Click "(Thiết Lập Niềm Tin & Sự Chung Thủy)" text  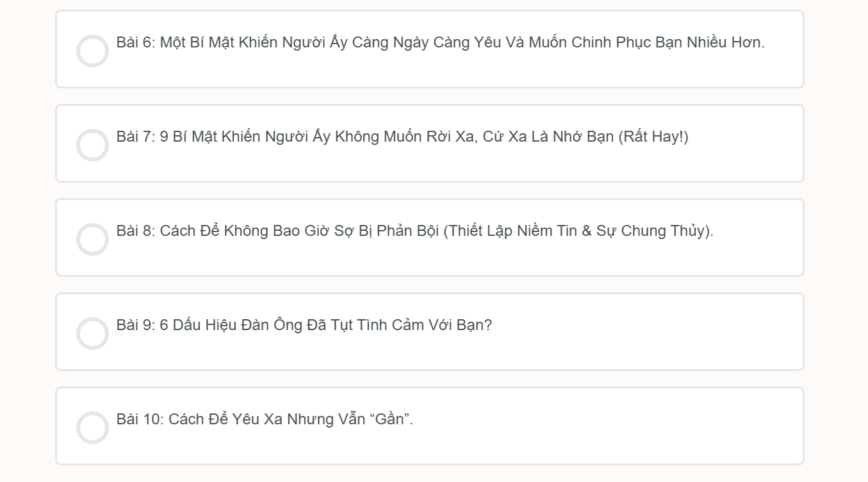(x=578, y=231)
